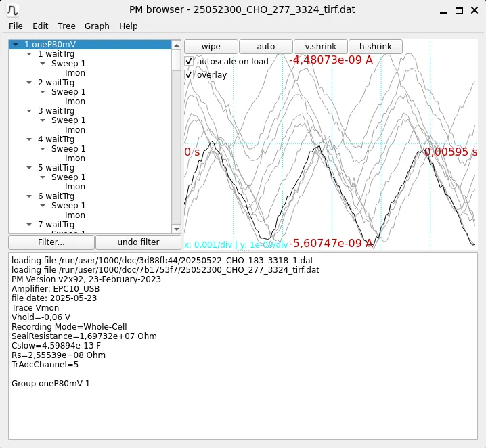Screen dimensions: 486x448
Task: Click the PM browser pulse app icon
Action: pyautogui.click(x=13, y=10)
